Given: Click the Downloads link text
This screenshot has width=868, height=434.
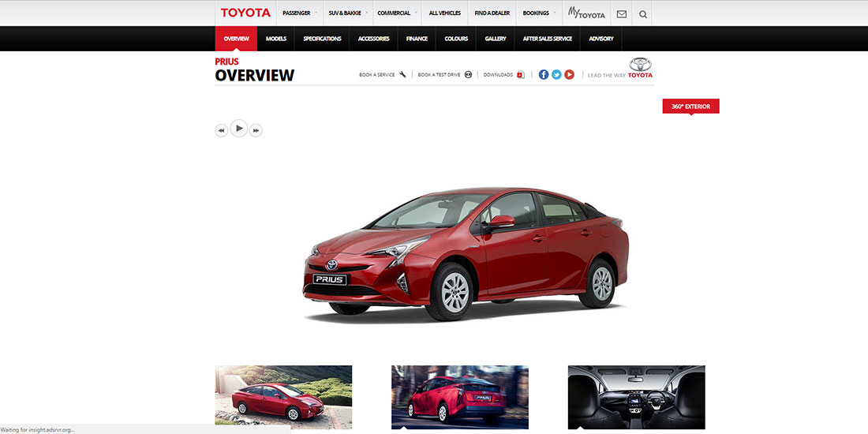Looking at the screenshot, I should pos(498,75).
